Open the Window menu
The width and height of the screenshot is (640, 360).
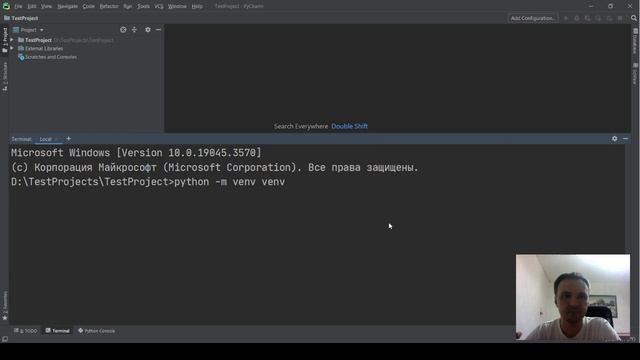point(177,6)
